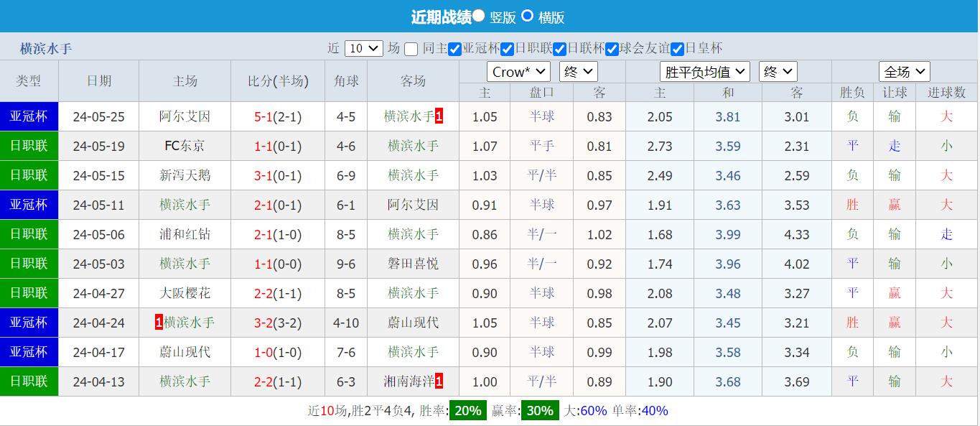Click the red badge before 横滨水手 in the 3-2 row
Viewport: 980px width, 426px height.
159,323
